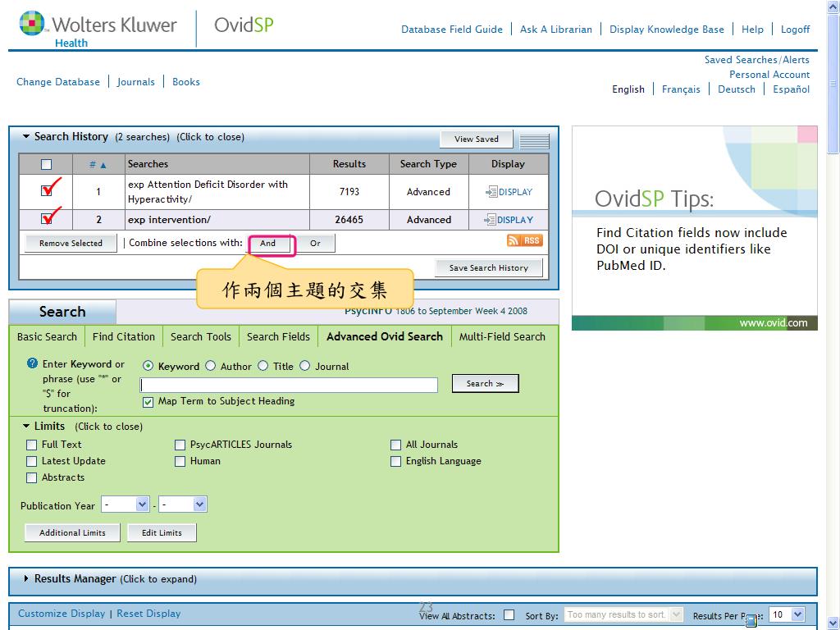The height and width of the screenshot is (630, 840).
Task: Click the OvidSP logo
Action: click(244, 25)
